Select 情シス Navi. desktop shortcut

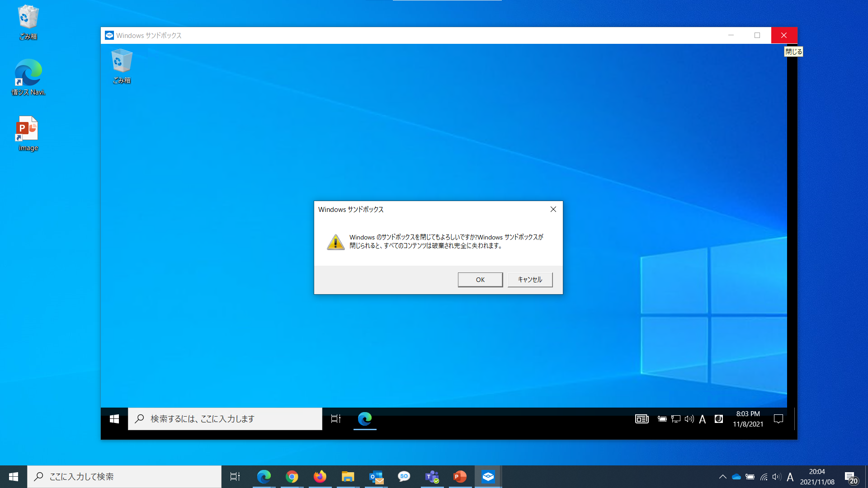(x=28, y=77)
